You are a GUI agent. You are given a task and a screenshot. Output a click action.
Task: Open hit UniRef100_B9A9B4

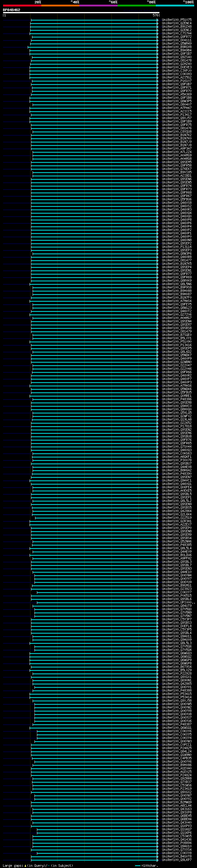click(177, 50)
